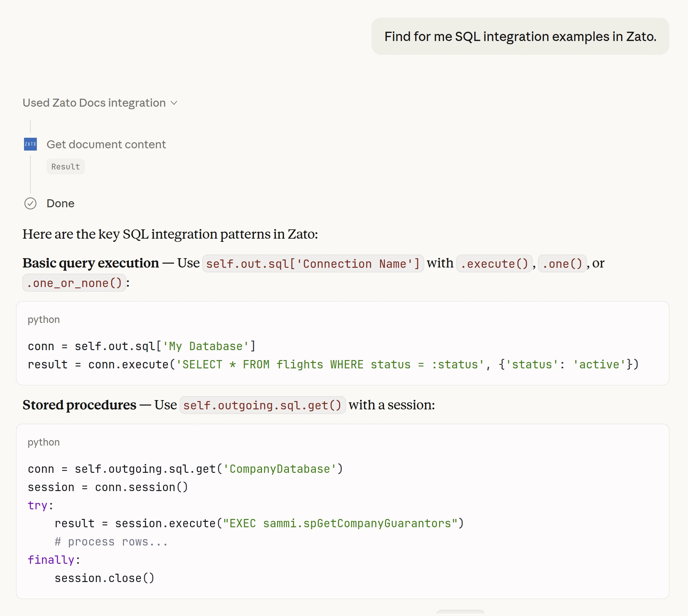Click the .one() inline code
The image size is (688, 616).
point(562,264)
